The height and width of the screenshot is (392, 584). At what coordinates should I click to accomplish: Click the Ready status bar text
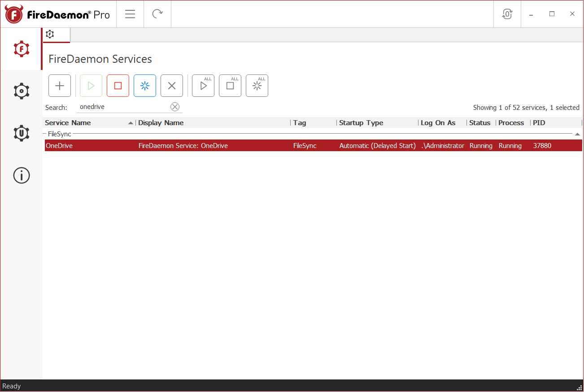[x=12, y=386]
